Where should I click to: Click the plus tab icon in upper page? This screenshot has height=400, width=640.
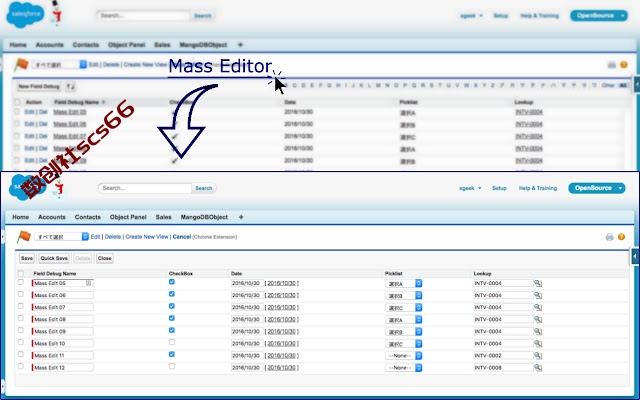pos(240,45)
